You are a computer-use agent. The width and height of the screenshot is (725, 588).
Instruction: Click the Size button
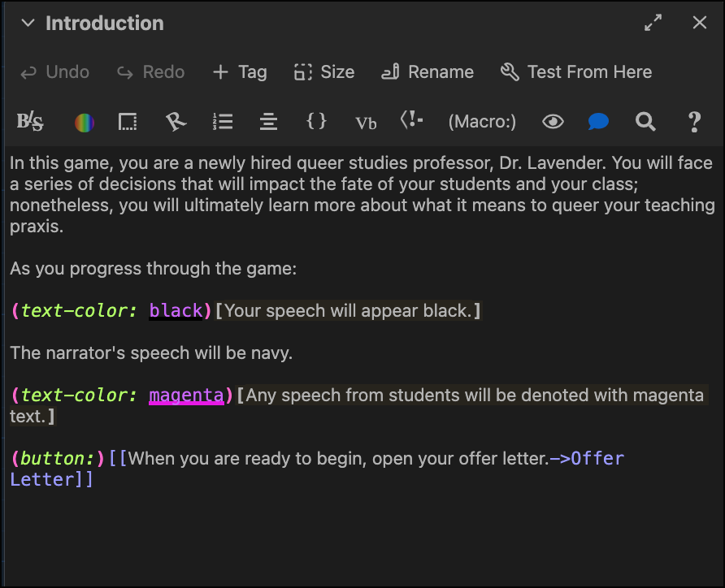pos(324,72)
